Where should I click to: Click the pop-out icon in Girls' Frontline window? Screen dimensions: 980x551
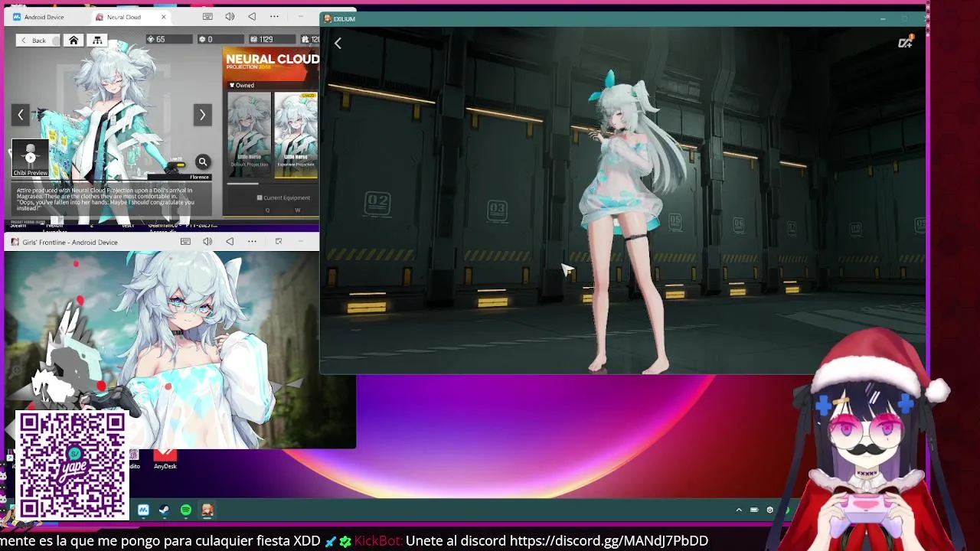[279, 242]
